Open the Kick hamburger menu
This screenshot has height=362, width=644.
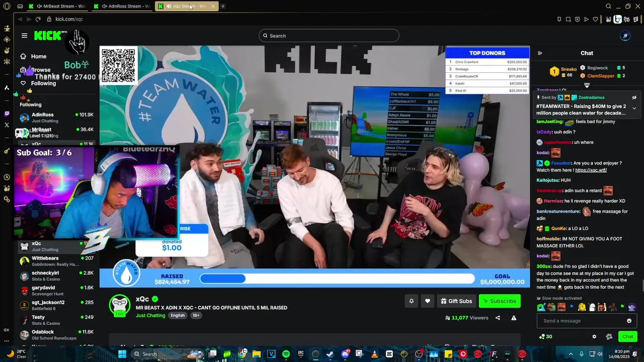(x=24, y=36)
